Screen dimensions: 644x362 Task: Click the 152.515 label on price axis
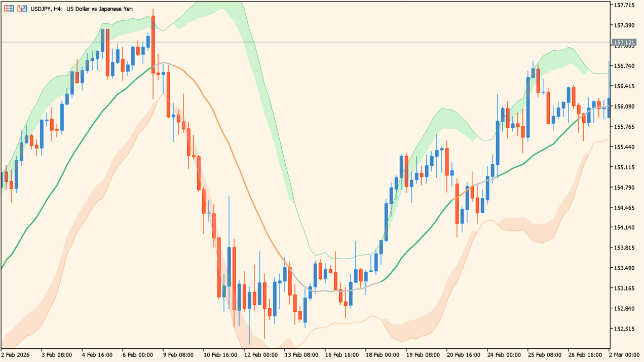coord(624,329)
